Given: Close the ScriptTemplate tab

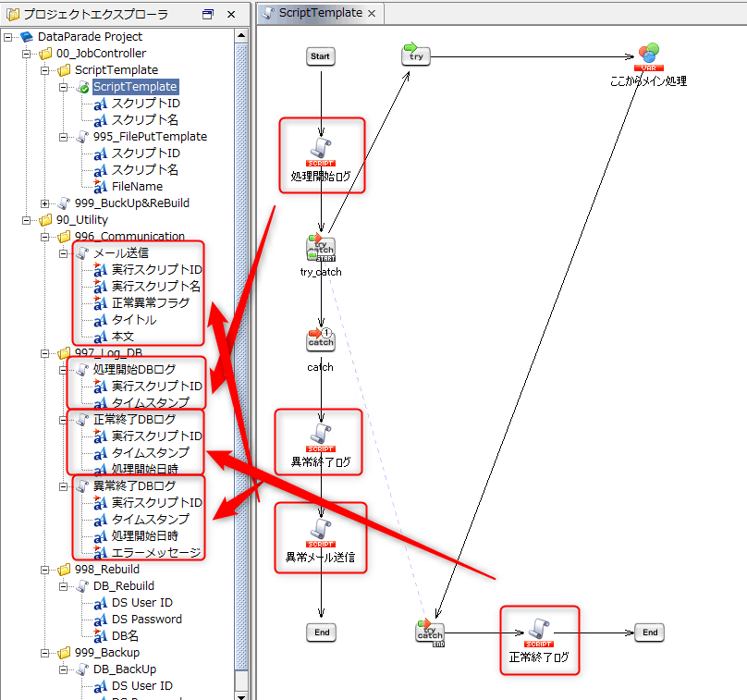Looking at the screenshot, I should pos(372,13).
